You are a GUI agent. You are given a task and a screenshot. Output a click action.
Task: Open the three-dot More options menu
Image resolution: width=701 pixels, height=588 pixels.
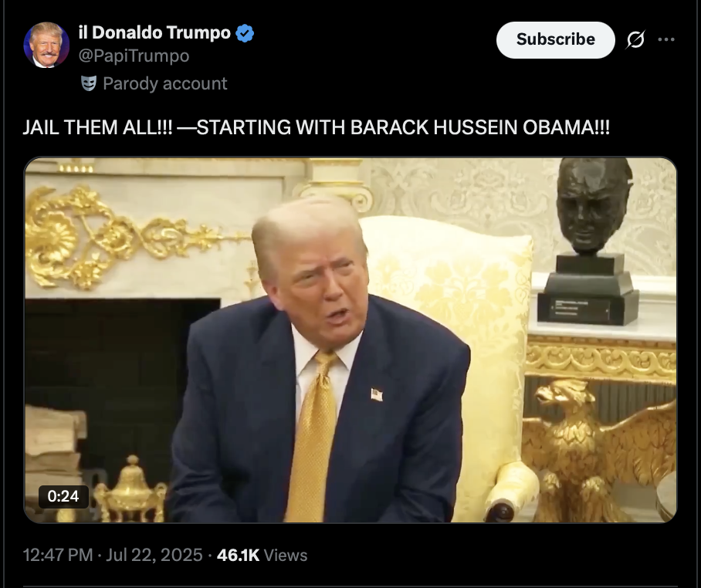[x=666, y=39]
